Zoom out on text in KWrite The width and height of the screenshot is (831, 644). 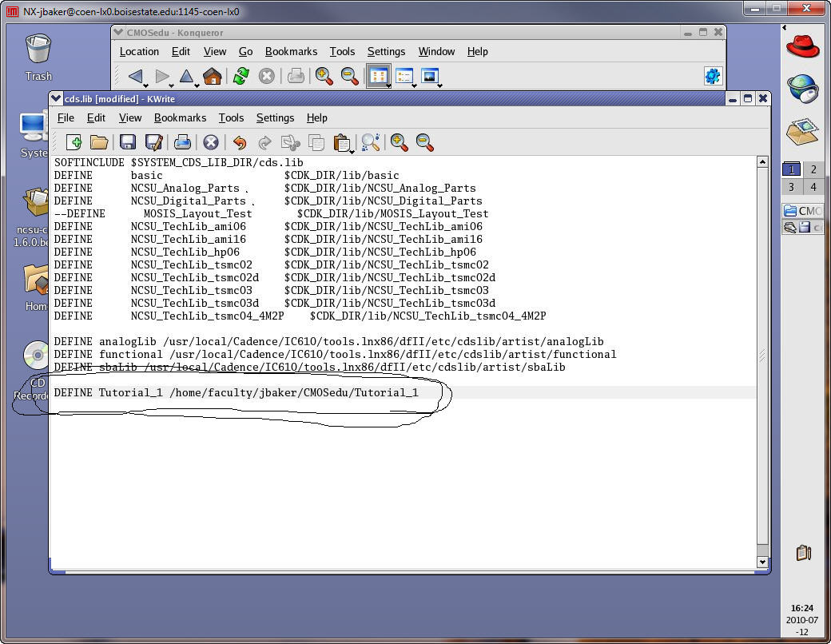click(x=425, y=142)
